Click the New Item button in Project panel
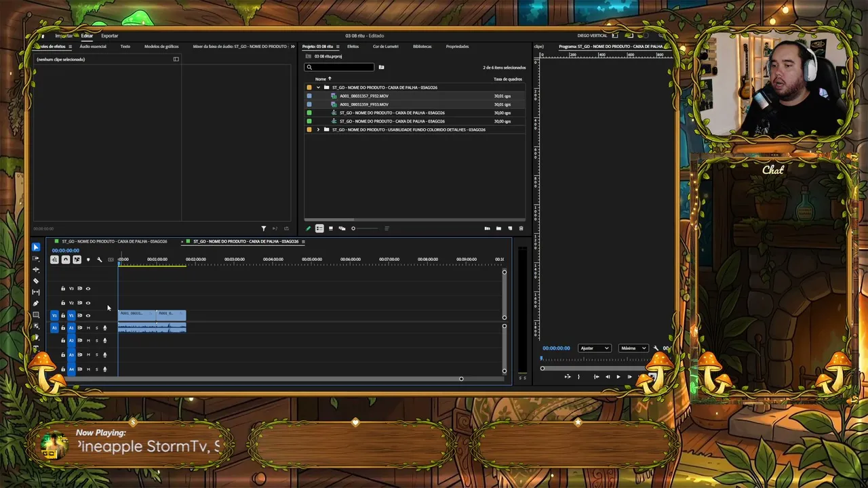The image size is (868, 488). (x=510, y=228)
